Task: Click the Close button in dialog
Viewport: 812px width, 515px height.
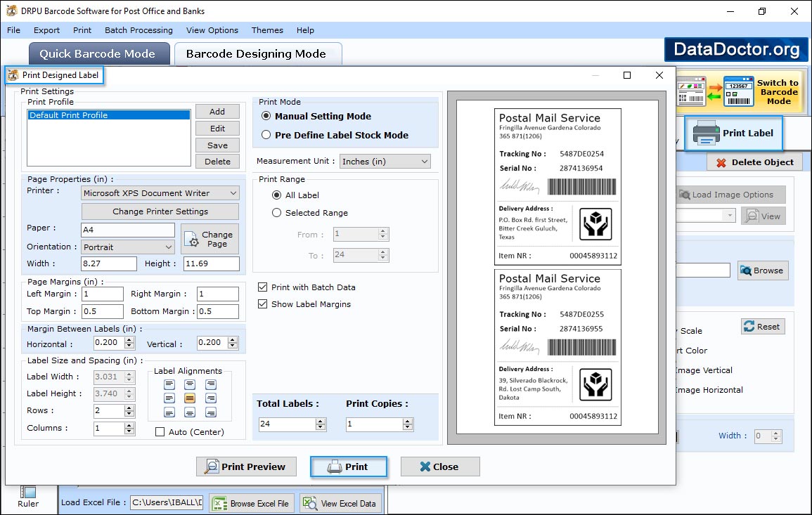Action: click(440, 467)
